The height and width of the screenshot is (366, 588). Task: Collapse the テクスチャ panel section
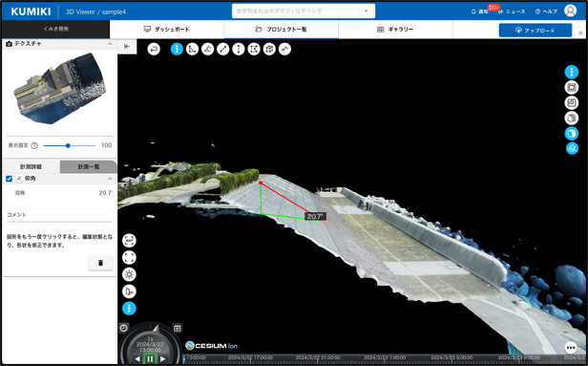click(x=110, y=44)
